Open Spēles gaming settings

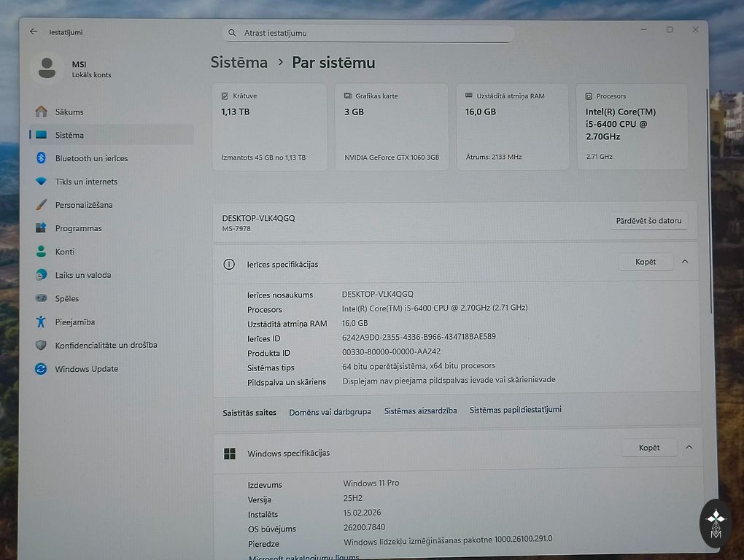coord(67,298)
